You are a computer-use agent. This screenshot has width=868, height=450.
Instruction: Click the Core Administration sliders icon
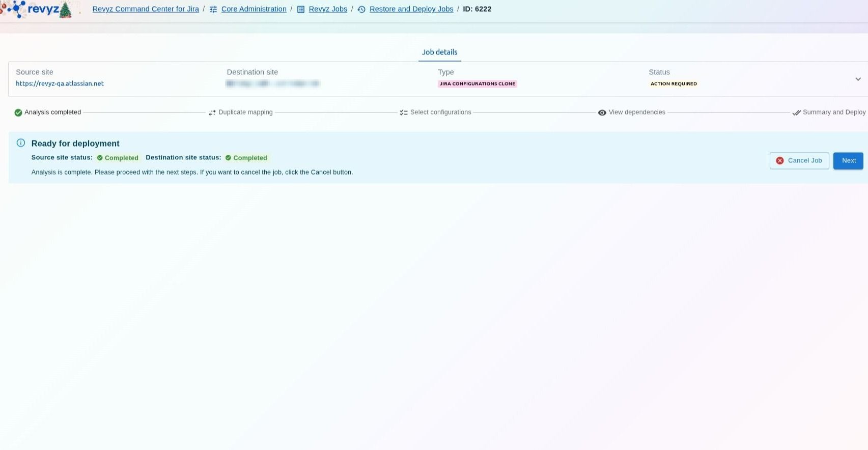pyautogui.click(x=213, y=10)
